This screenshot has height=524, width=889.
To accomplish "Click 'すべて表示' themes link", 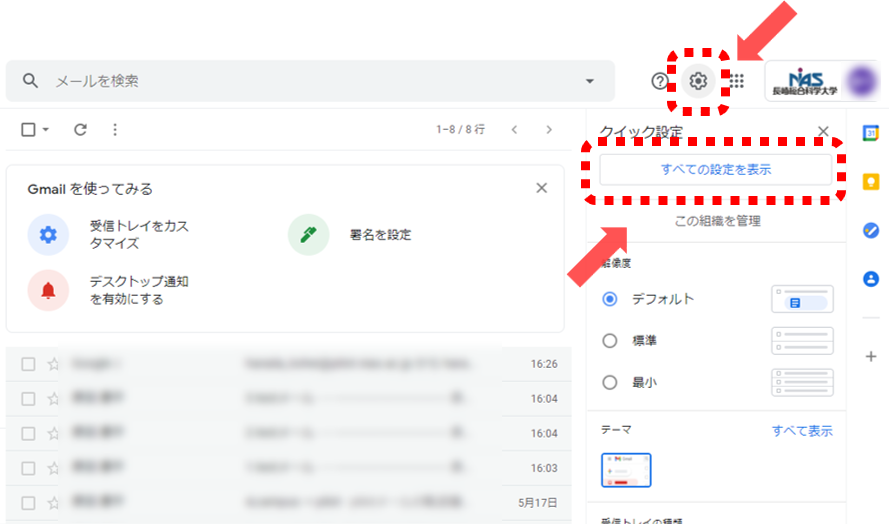I will pyautogui.click(x=802, y=431).
